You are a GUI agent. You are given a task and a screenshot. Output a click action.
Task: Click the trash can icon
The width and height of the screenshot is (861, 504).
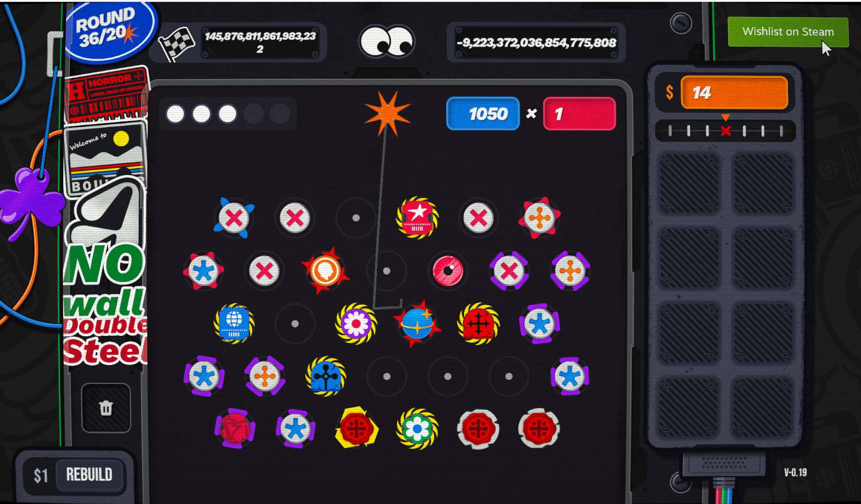point(106,408)
